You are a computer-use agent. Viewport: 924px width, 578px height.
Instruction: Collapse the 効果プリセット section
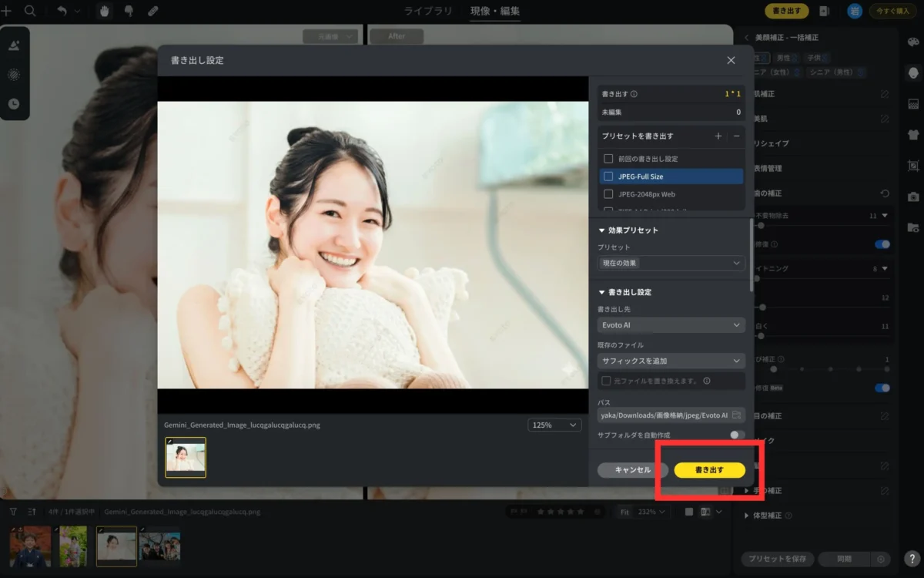tap(602, 230)
